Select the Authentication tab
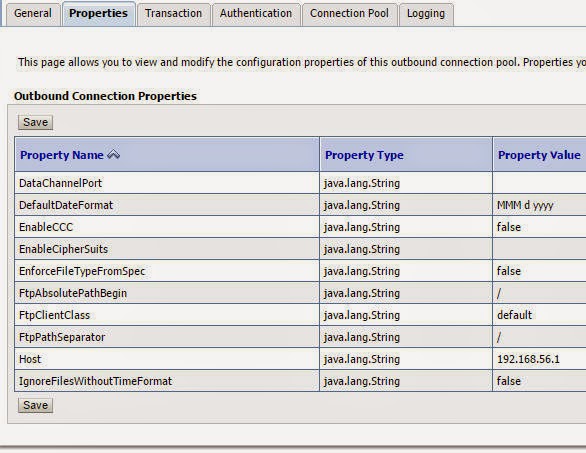 click(x=256, y=14)
